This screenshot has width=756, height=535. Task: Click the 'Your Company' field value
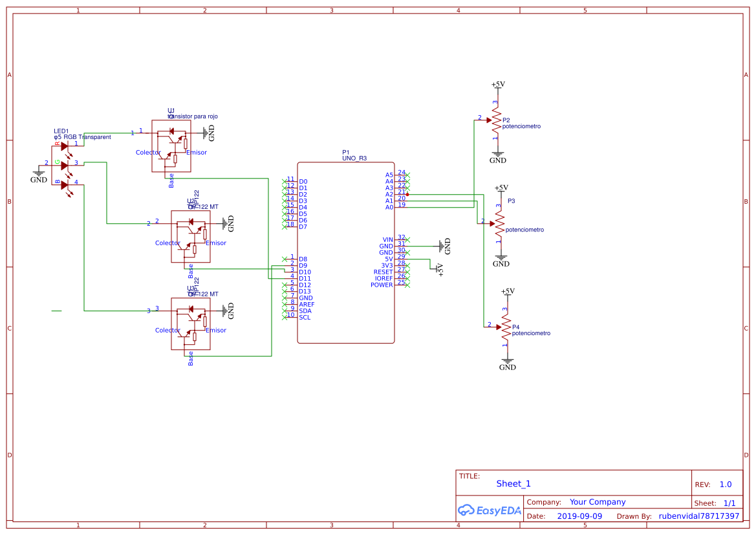[x=598, y=502]
